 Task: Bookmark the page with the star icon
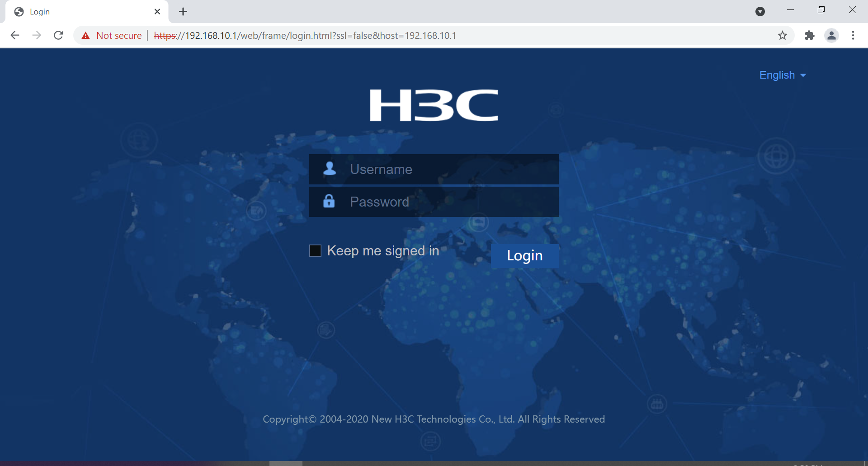pos(783,35)
